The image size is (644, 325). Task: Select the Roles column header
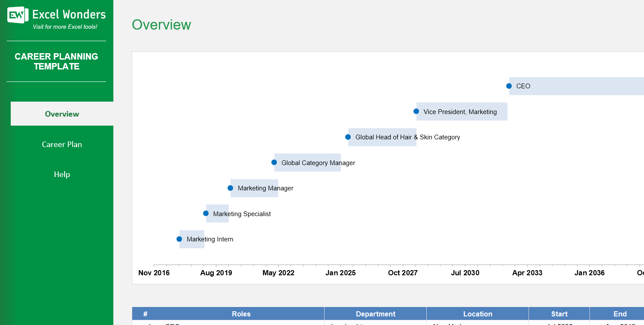point(241,313)
